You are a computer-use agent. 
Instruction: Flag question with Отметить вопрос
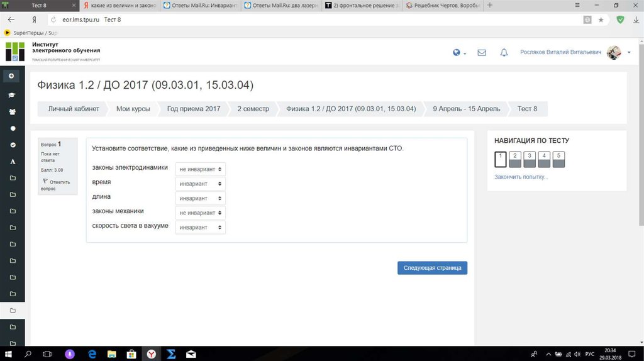coord(56,185)
